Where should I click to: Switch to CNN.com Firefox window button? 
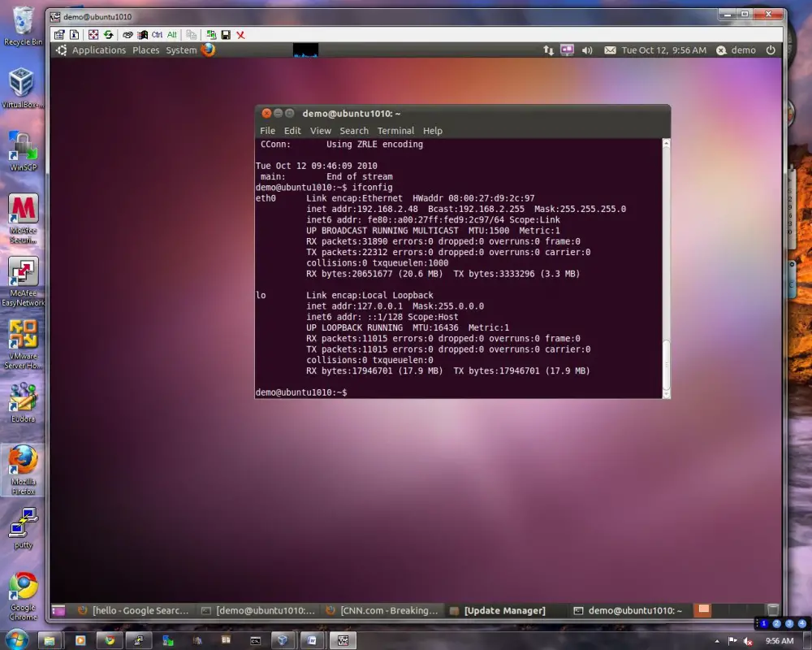click(x=382, y=611)
